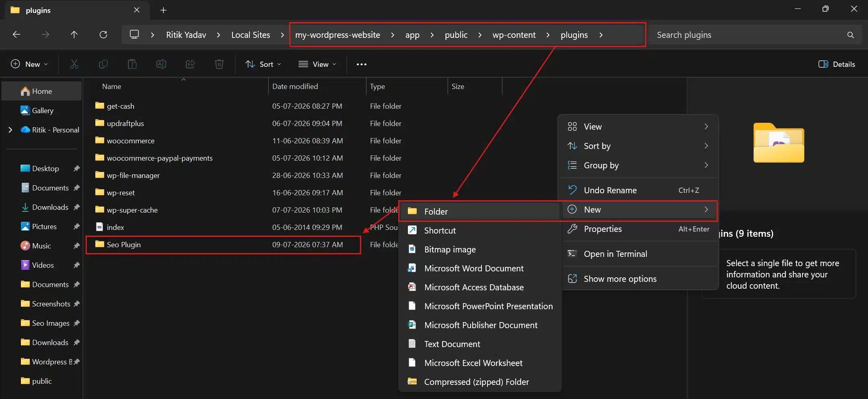Click the Paste clipboard icon in toolbar
The width and height of the screenshot is (868, 399).
132,64
